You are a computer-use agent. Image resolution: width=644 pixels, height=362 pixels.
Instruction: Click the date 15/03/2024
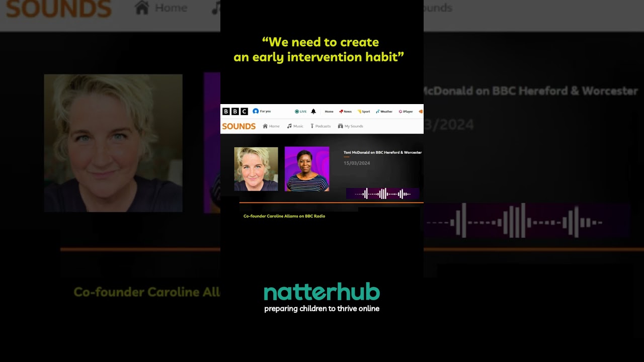(357, 163)
